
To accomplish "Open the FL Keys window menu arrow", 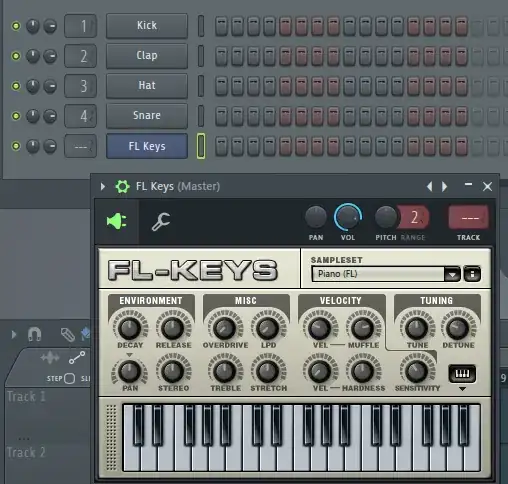I will click(103, 186).
